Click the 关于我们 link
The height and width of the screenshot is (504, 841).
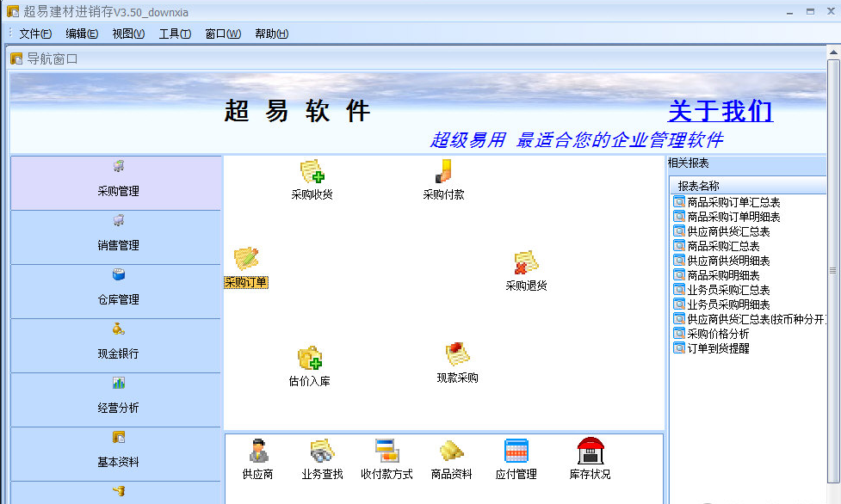tap(720, 111)
